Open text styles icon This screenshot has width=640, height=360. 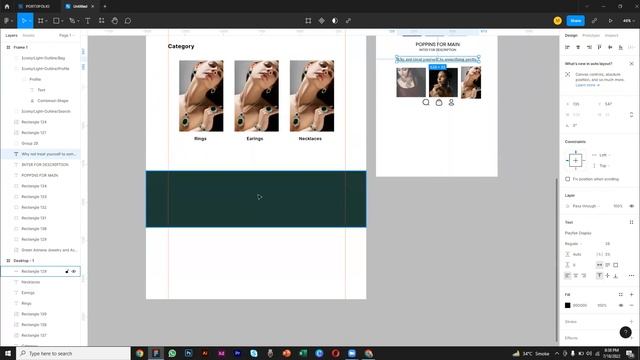tap(631, 222)
